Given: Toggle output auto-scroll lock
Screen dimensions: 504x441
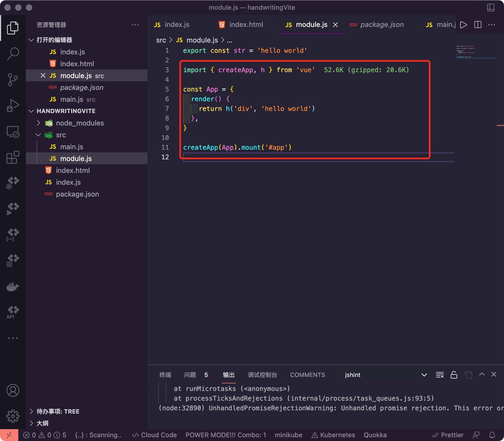Looking at the screenshot, I should tap(454, 375).
